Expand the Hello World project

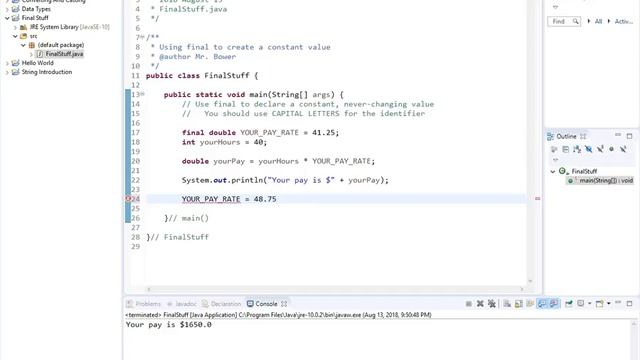pos(7,63)
